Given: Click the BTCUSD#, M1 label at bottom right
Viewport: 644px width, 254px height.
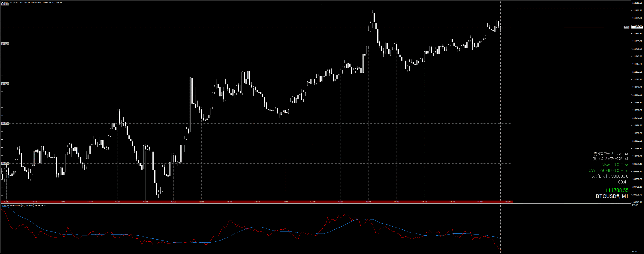Looking at the screenshot, I should click(612, 196).
